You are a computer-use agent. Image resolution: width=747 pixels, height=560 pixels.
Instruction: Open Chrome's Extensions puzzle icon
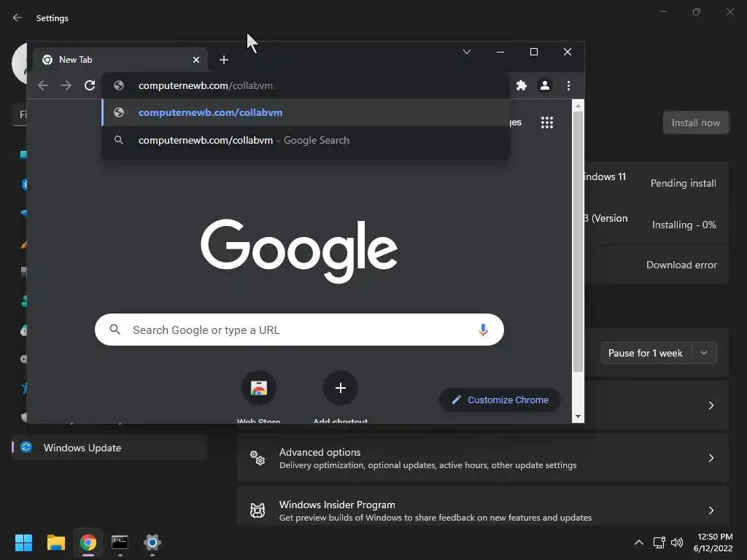(x=522, y=86)
